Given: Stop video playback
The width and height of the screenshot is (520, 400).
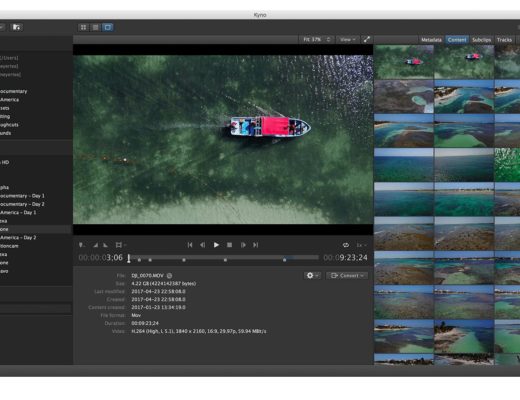Looking at the screenshot, I should click(229, 245).
